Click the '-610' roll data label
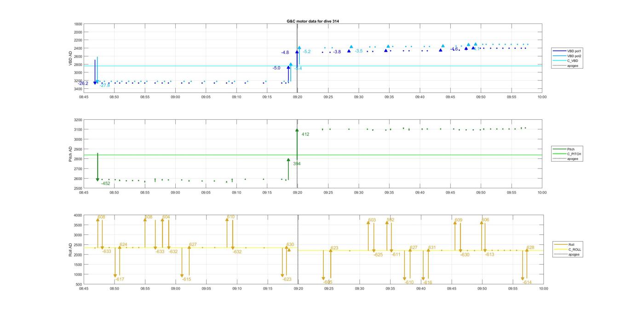 click(409, 282)
